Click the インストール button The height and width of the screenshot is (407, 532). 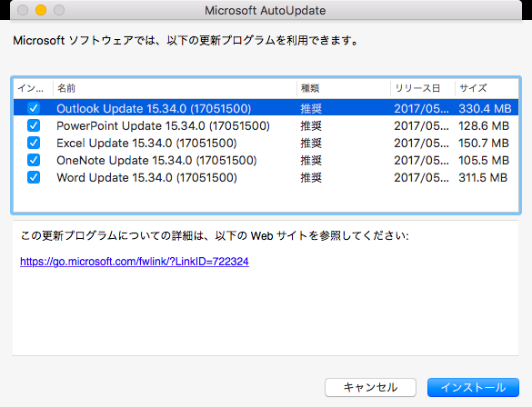(473, 387)
